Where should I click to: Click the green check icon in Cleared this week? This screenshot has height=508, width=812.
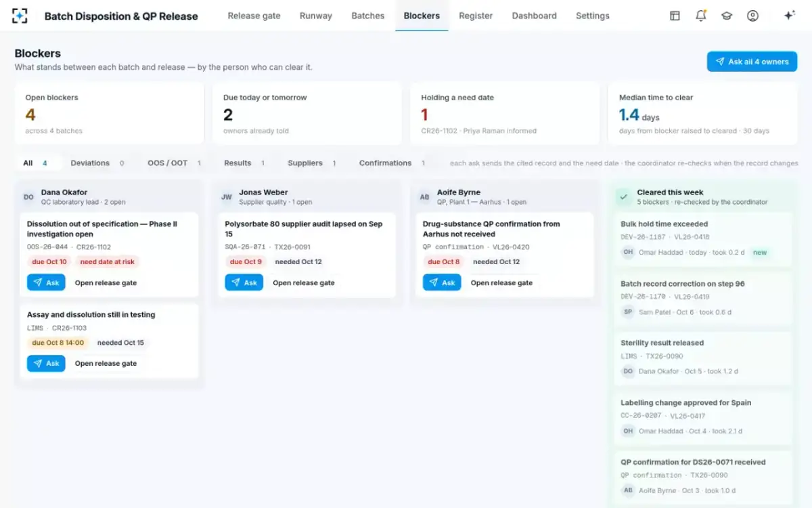tap(624, 197)
